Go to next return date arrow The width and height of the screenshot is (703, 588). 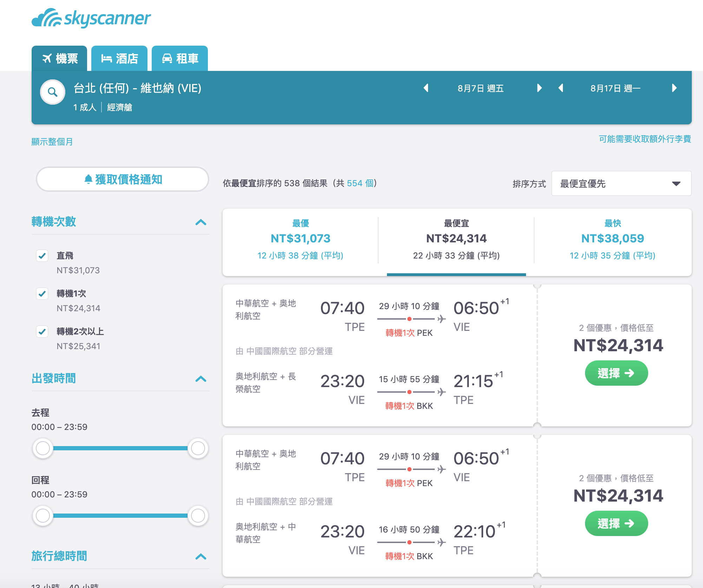pyautogui.click(x=674, y=88)
